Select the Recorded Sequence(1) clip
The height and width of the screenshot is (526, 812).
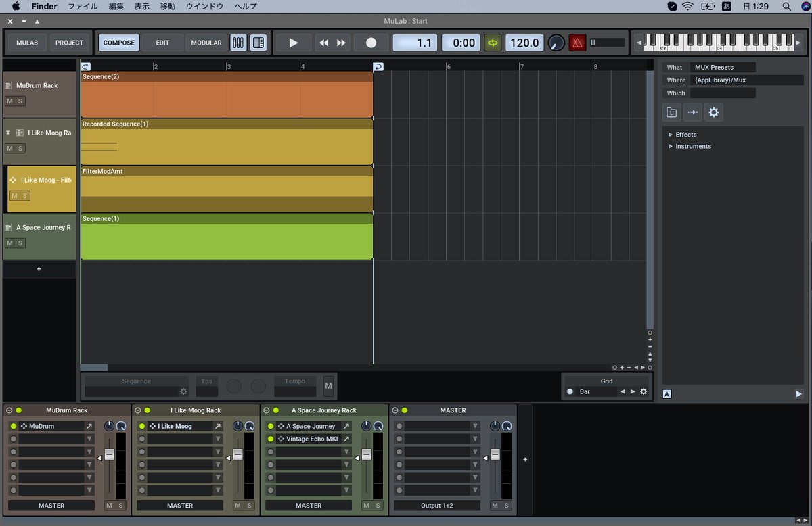point(227,142)
